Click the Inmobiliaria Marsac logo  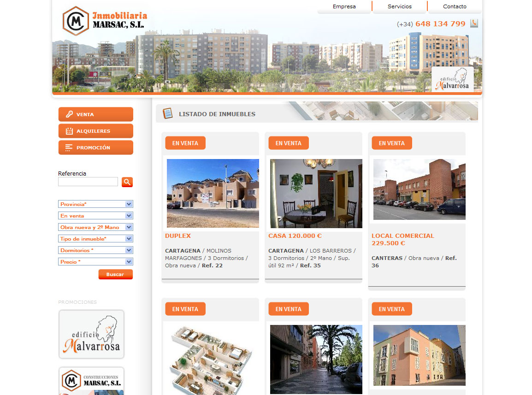click(x=104, y=21)
